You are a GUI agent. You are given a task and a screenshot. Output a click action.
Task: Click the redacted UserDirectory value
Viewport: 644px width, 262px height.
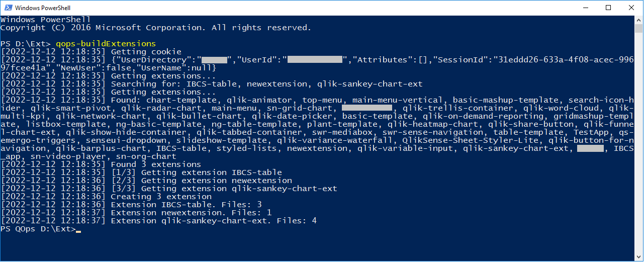coord(215,60)
